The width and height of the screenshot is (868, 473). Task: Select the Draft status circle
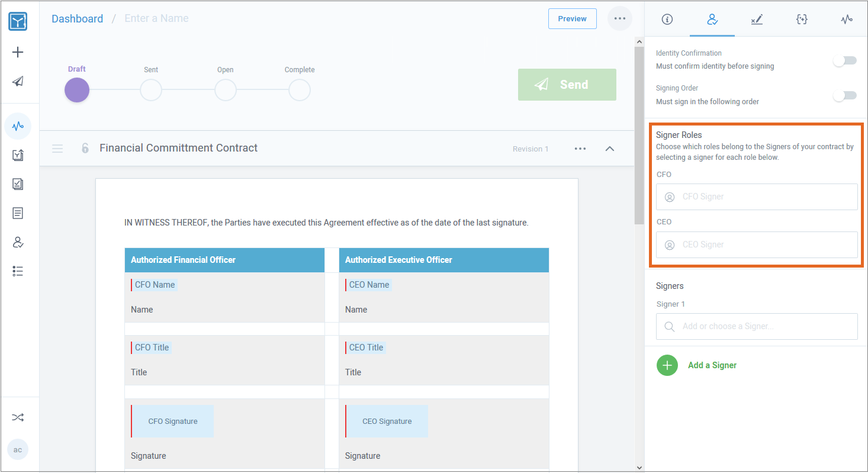[77, 91]
